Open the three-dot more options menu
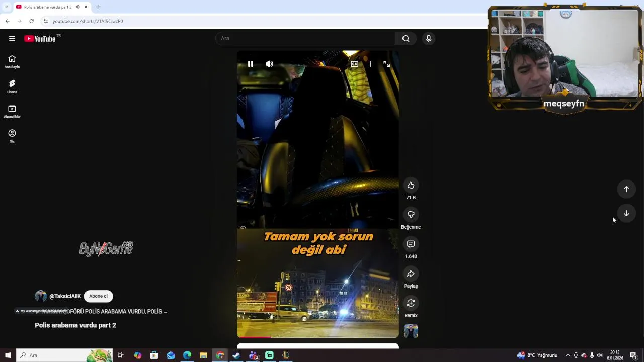Viewport: 644px width, 362px height. tap(370, 64)
